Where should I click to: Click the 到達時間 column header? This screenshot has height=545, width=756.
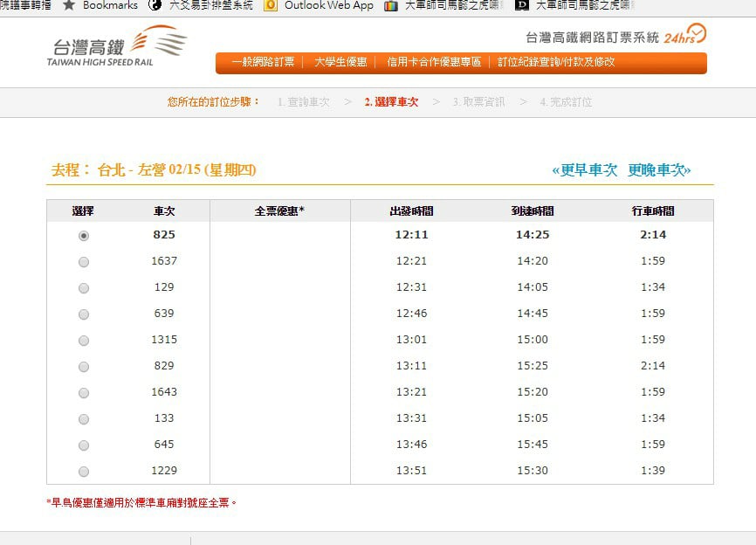coord(533,210)
